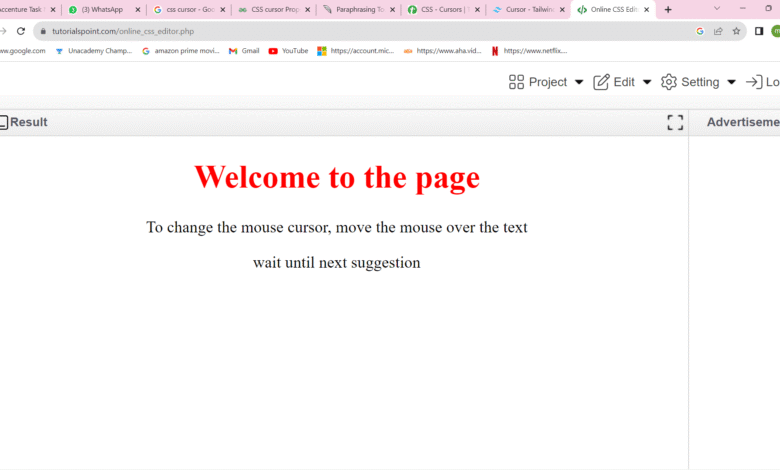780x470 pixels.
Task: Click the Google icon in the address bar
Action: [700, 31]
